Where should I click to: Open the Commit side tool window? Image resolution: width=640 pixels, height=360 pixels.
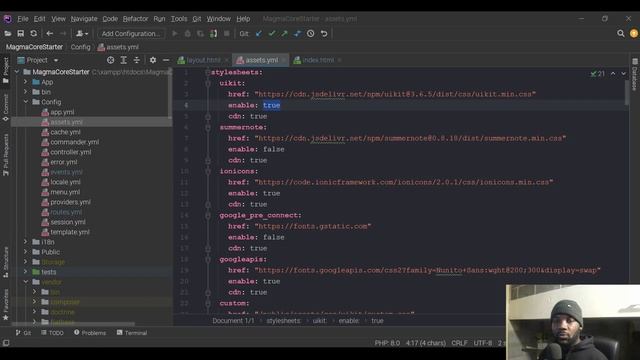(6, 107)
